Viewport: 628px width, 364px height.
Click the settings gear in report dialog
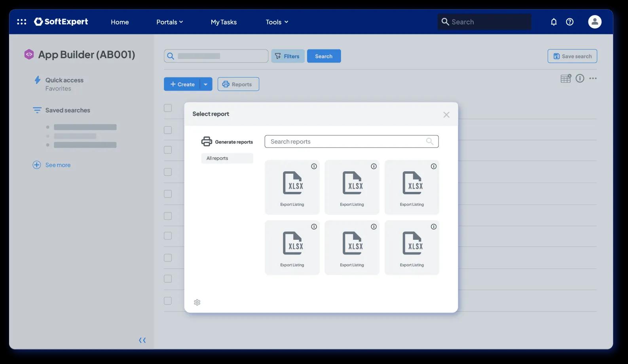pyautogui.click(x=197, y=302)
